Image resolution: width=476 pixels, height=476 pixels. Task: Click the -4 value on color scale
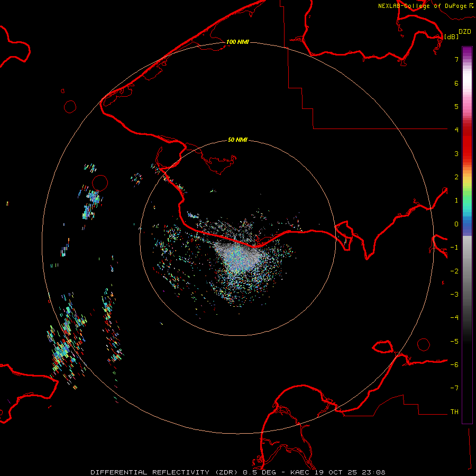tap(454, 318)
